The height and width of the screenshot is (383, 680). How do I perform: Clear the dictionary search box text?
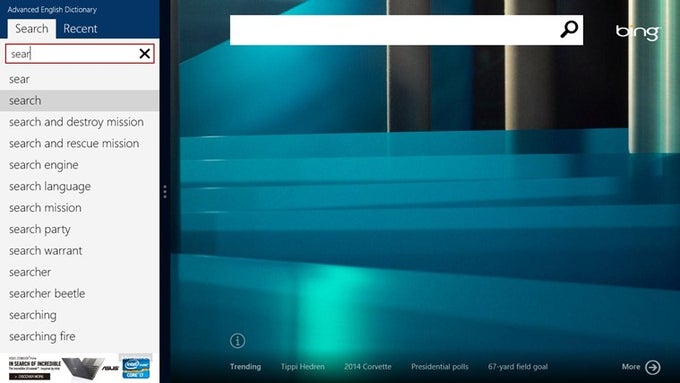[144, 53]
